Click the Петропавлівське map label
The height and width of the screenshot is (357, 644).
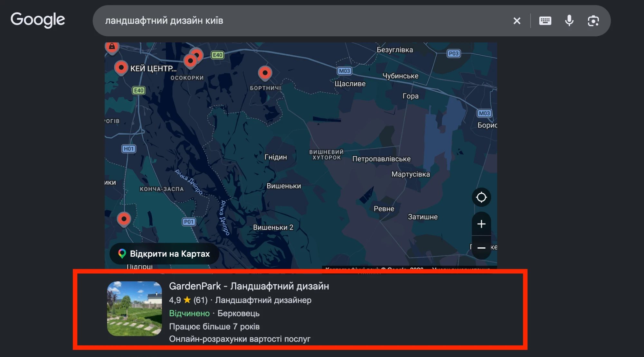382,159
